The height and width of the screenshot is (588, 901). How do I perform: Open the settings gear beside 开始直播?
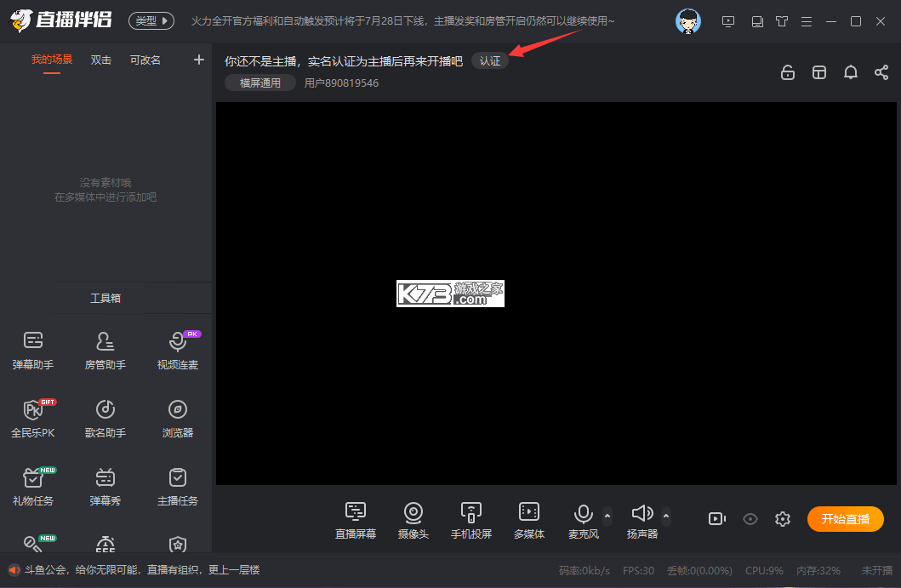pyautogui.click(x=782, y=519)
